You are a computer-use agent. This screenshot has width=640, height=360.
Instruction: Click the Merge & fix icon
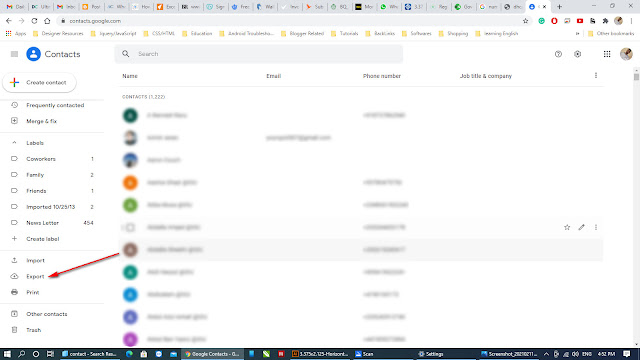click(14, 121)
